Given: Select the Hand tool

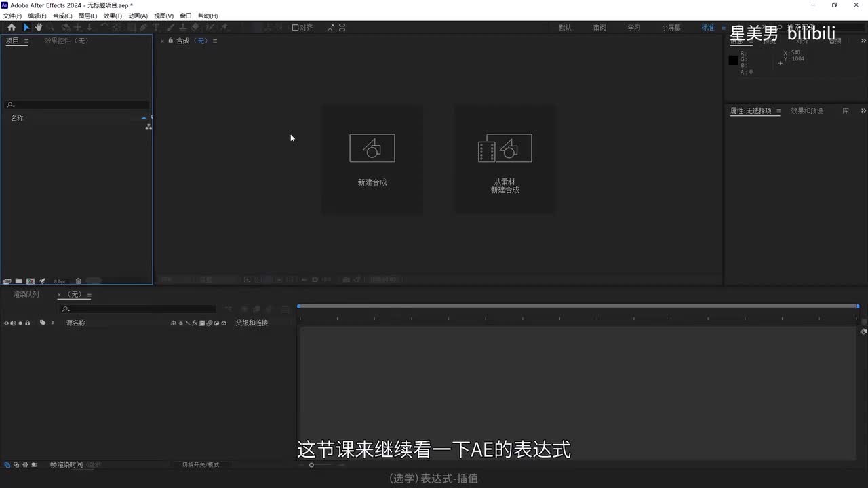Looking at the screenshot, I should [x=39, y=27].
